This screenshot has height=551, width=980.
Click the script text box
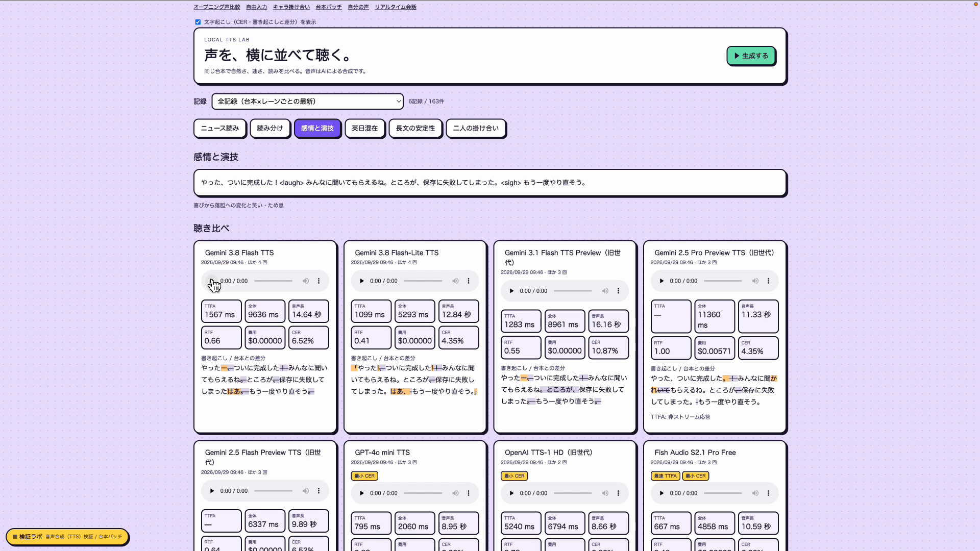490,183
